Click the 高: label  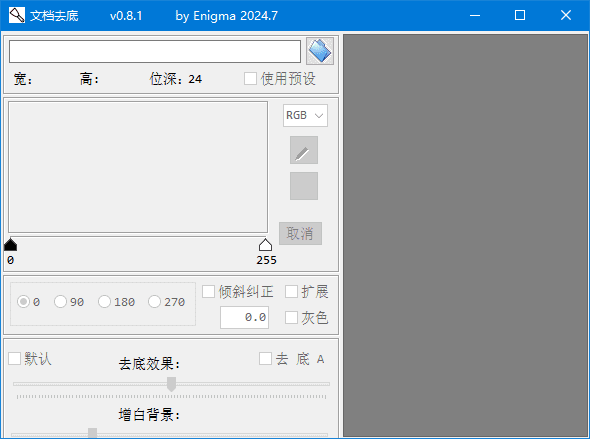click(89, 79)
